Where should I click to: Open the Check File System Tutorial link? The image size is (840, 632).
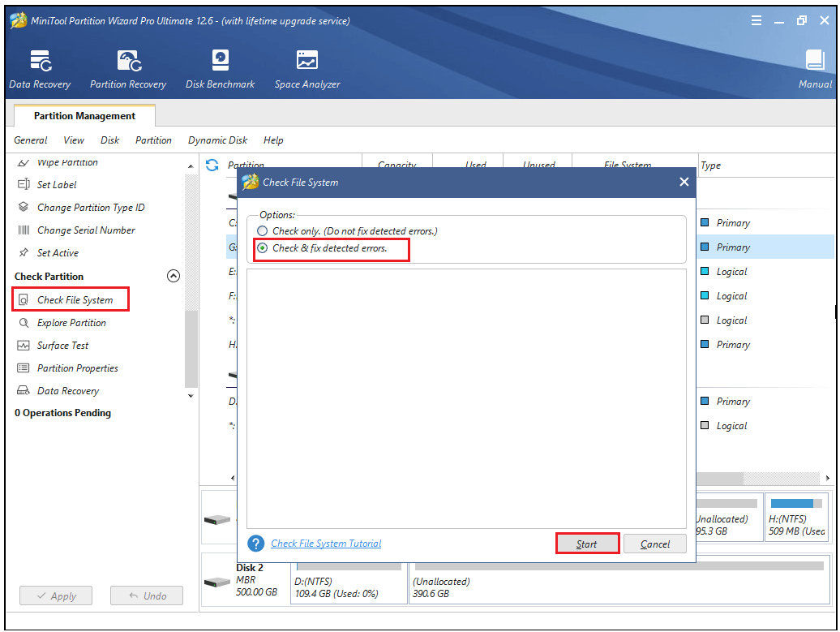point(327,544)
